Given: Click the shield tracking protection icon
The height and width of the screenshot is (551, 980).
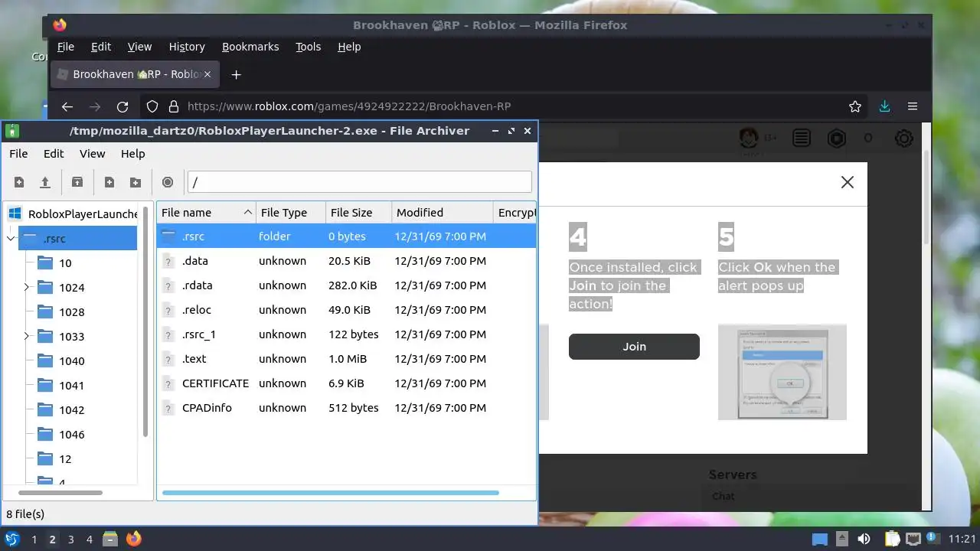Looking at the screenshot, I should [152, 106].
